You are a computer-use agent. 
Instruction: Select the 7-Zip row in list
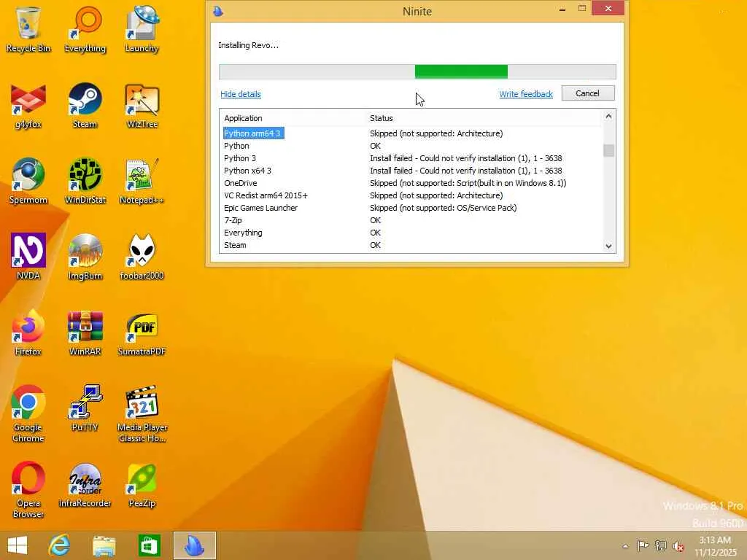click(411, 220)
